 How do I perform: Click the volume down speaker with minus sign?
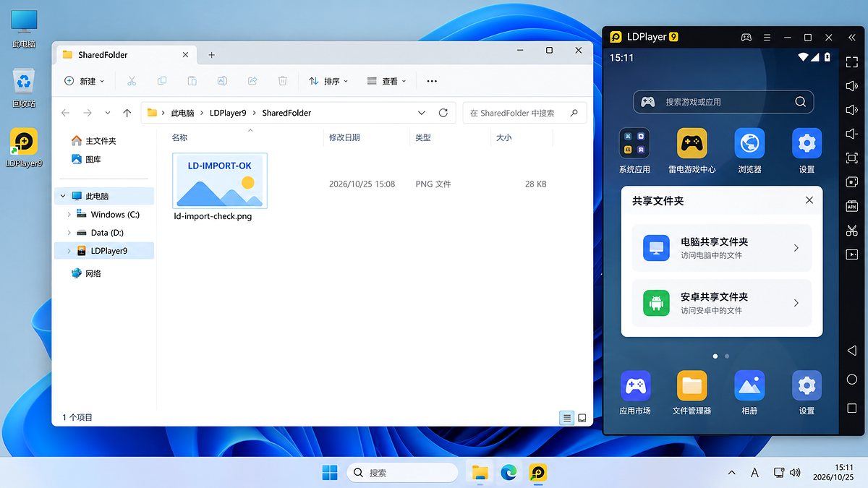852,134
